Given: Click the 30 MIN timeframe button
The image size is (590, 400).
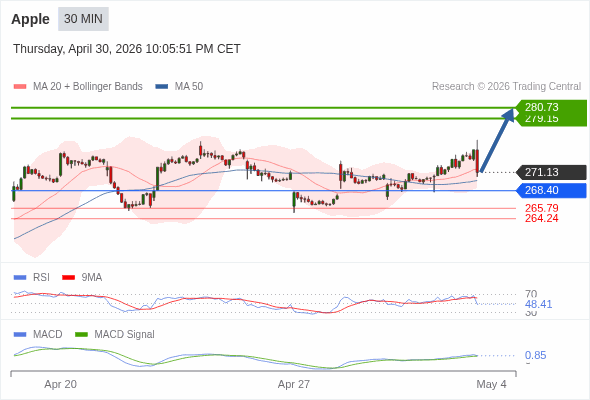Looking at the screenshot, I should (83, 19).
